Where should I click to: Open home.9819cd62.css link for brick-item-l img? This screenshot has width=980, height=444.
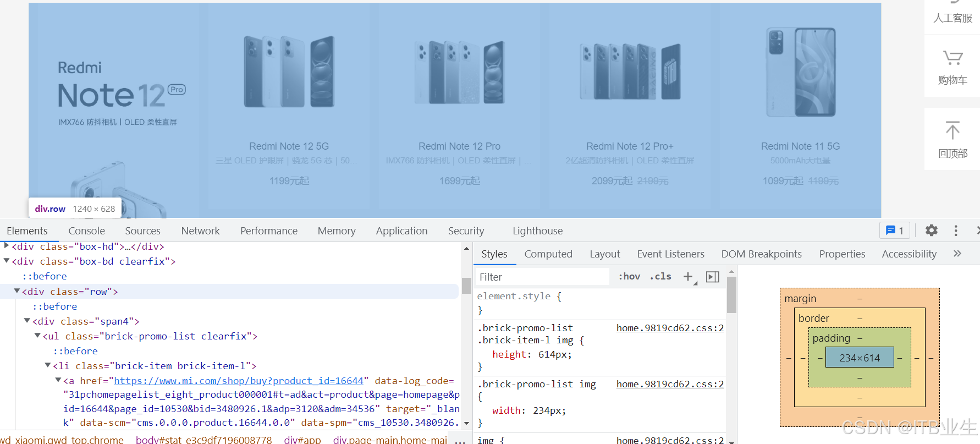(x=670, y=328)
